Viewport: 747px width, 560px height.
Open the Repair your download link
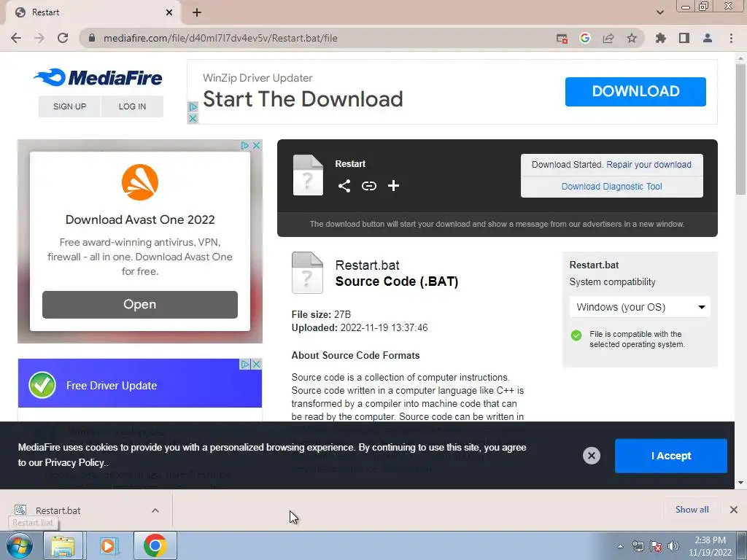point(649,165)
